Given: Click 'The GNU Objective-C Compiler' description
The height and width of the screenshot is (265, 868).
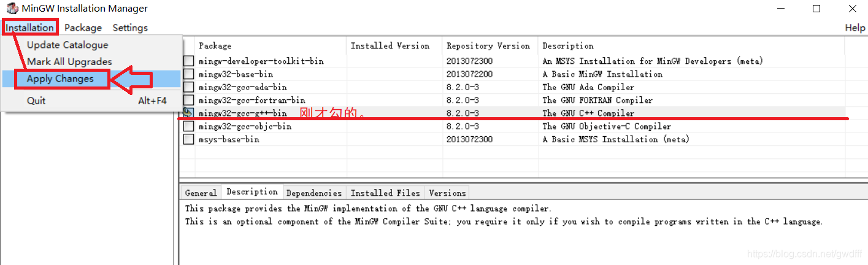Looking at the screenshot, I should pos(607,126).
